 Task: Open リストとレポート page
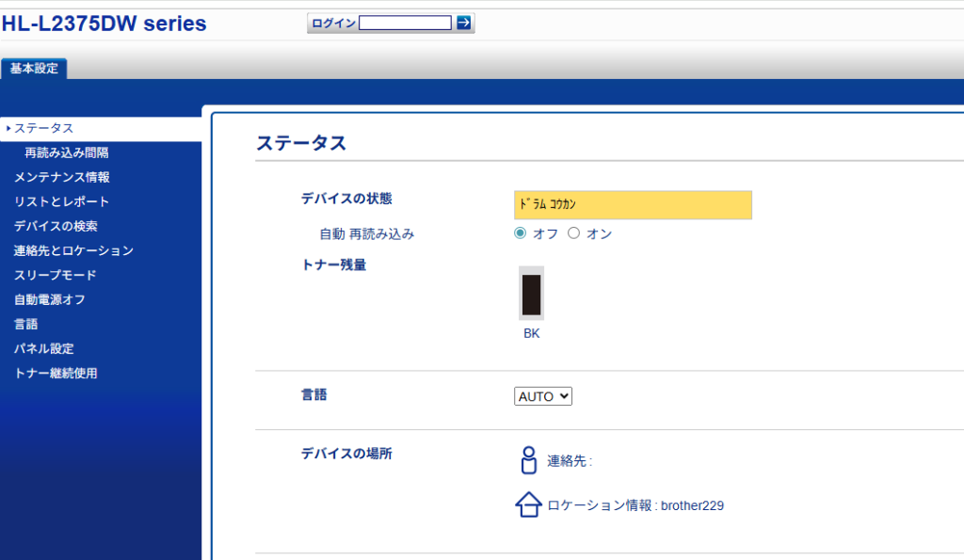pyautogui.click(x=61, y=201)
